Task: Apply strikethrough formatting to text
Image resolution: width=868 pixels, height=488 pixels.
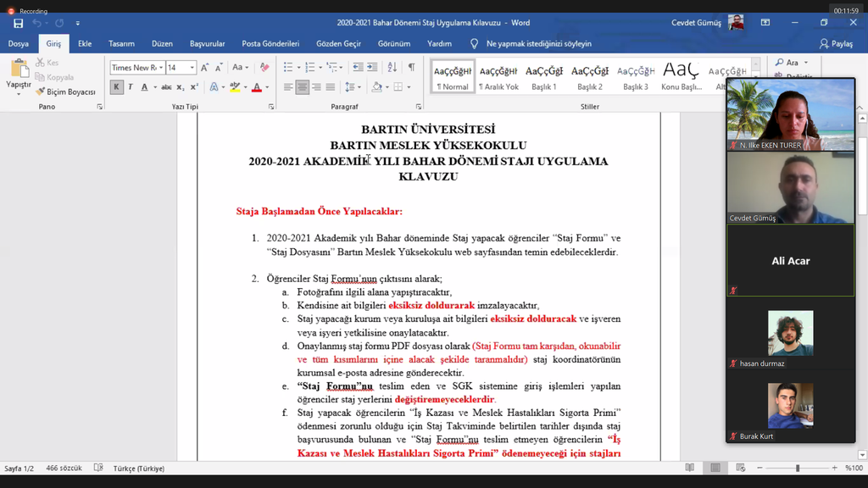Action: 166,87
